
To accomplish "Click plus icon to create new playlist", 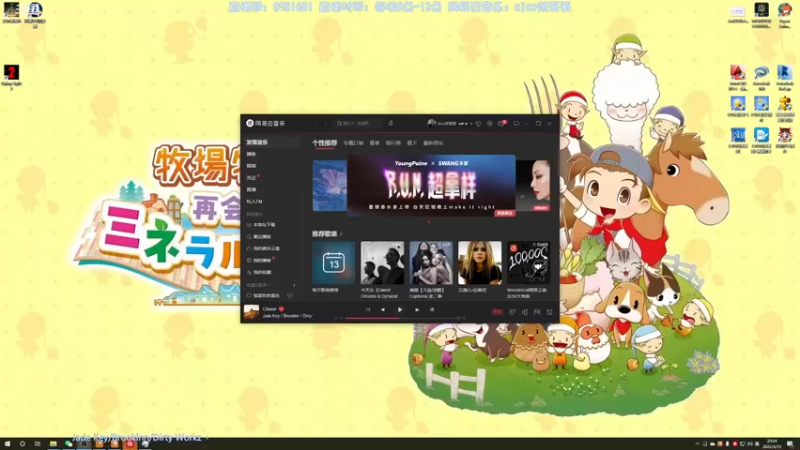I will 294,285.
